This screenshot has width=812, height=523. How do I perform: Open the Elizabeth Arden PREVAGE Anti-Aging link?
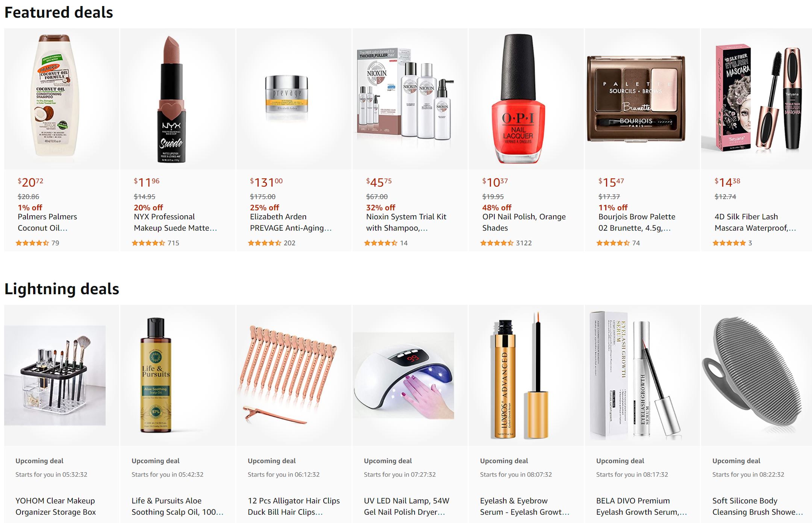pos(291,222)
